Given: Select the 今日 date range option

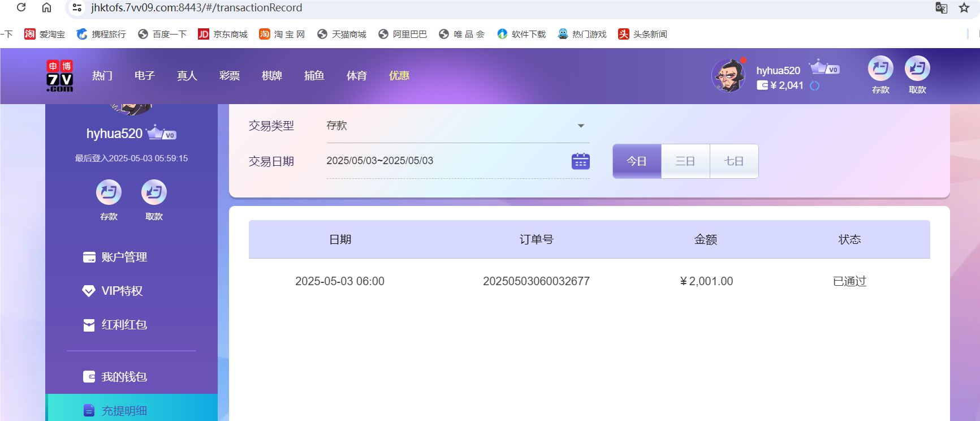Looking at the screenshot, I should pos(637,161).
